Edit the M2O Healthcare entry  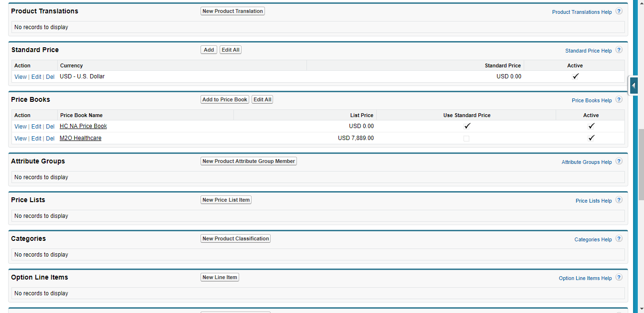pos(36,139)
